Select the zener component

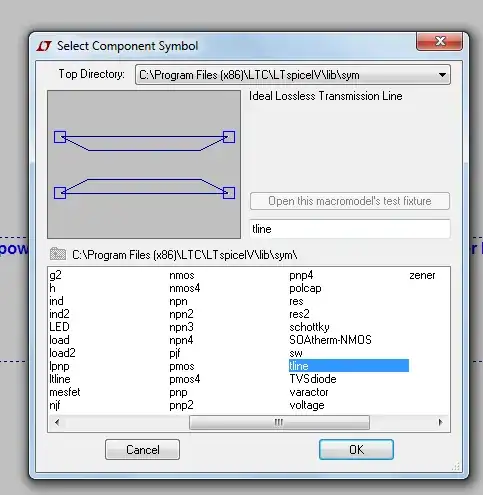tap(422, 275)
